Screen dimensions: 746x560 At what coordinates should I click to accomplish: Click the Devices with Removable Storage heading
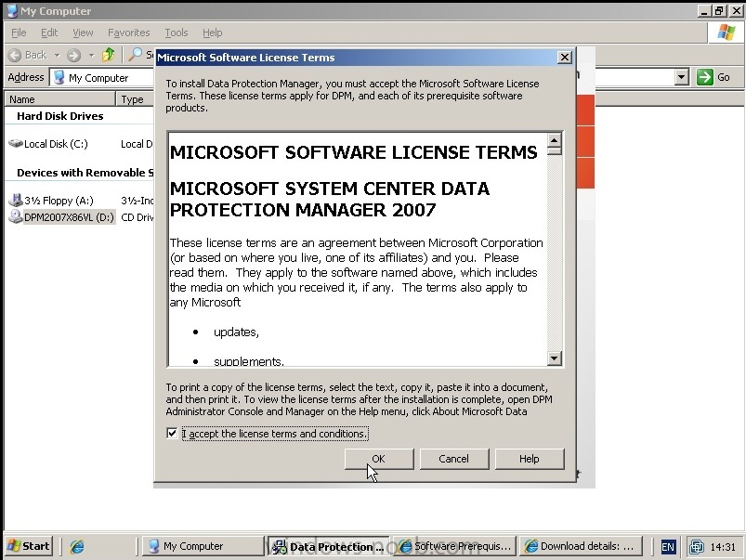[x=85, y=173]
